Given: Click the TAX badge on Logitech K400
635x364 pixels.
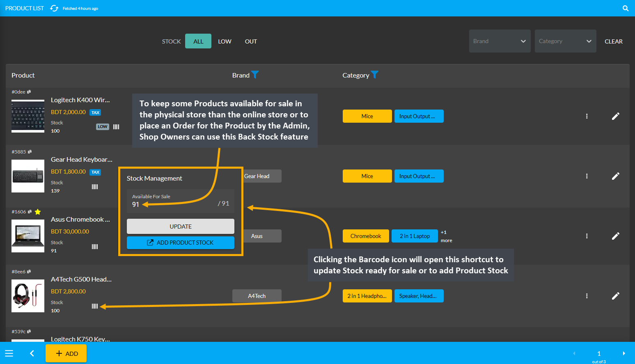Looking at the screenshot, I should pyautogui.click(x=96, y=112).
